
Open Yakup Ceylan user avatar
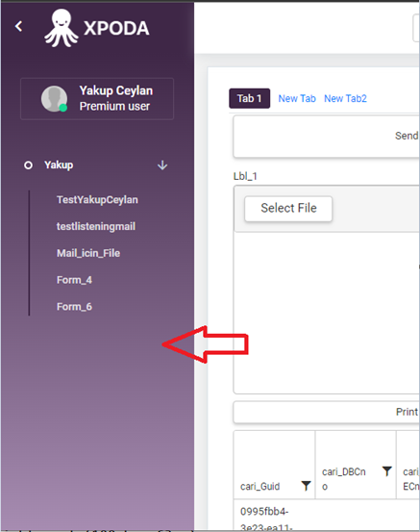(54, 98)
